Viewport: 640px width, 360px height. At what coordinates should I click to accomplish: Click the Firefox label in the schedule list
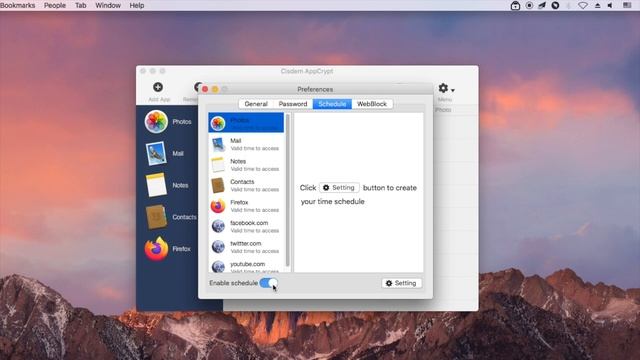click(239, 202)
